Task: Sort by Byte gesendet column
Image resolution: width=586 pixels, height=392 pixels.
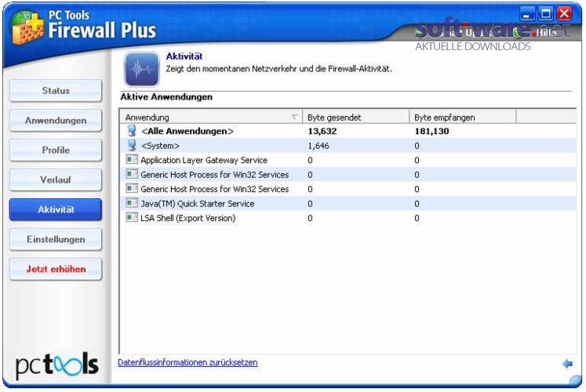Action: (x=355, y=118)
